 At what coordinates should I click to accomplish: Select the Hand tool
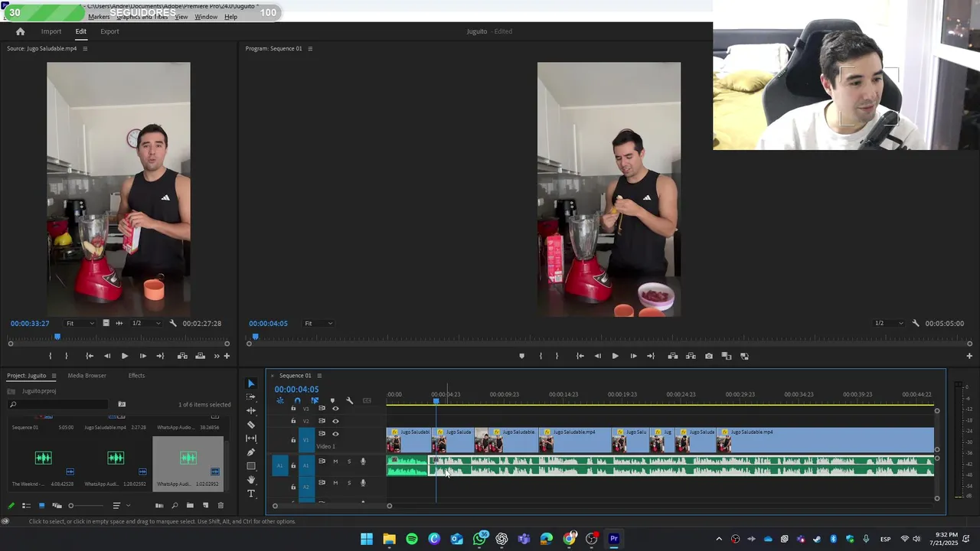click(x=251, y=480)
